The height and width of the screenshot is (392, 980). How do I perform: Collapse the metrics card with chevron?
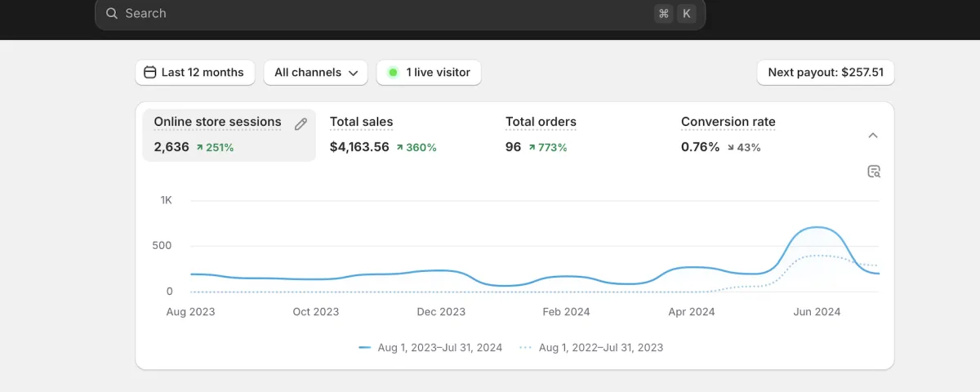(873, 136)
